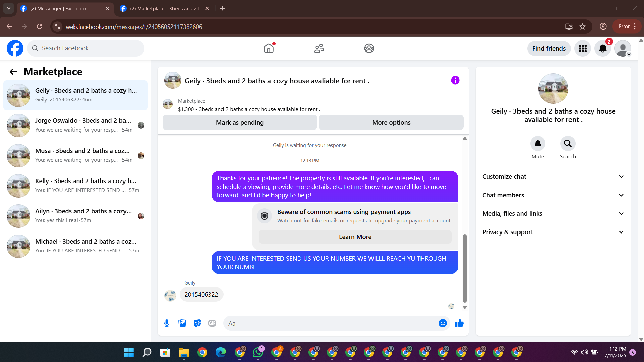Viewport: 644px width, 362px height.
Task: Go back to previous browser page
Action: 9,27
